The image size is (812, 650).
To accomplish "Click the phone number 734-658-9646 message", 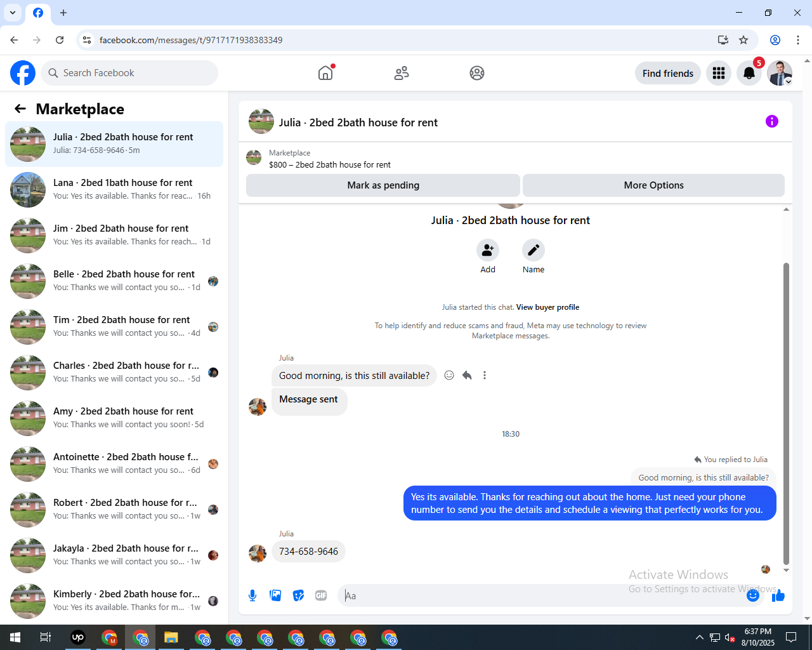I will 308,552.
